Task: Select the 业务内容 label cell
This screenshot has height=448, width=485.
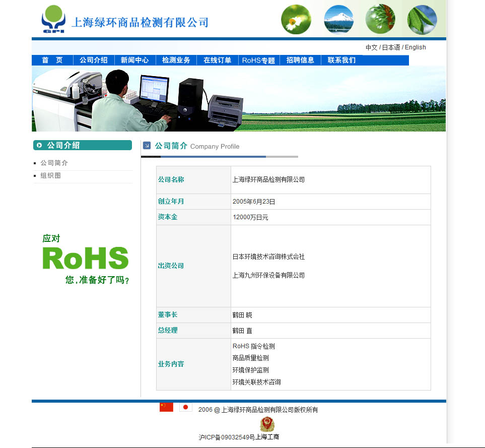Action: tap(193, 364)
